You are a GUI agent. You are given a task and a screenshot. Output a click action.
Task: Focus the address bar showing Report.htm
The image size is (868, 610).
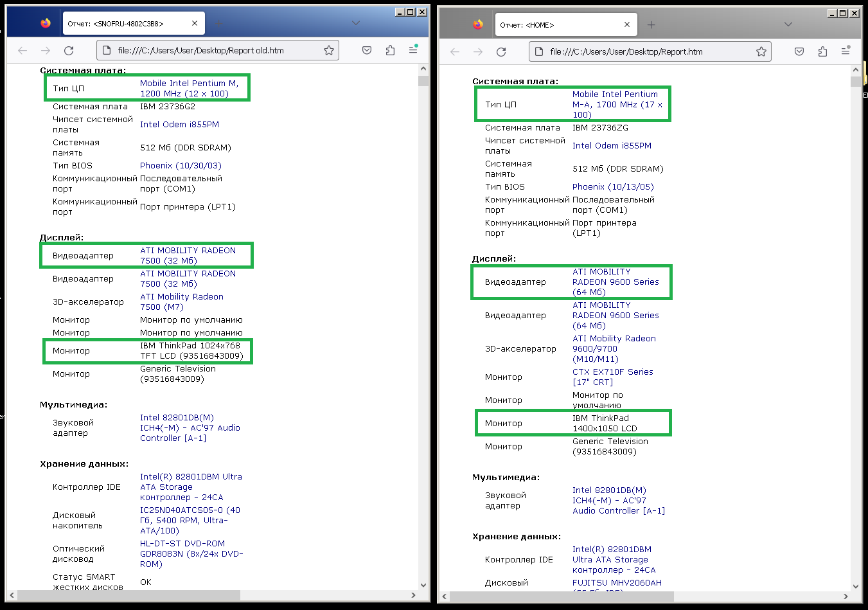[x=650, y=51]
